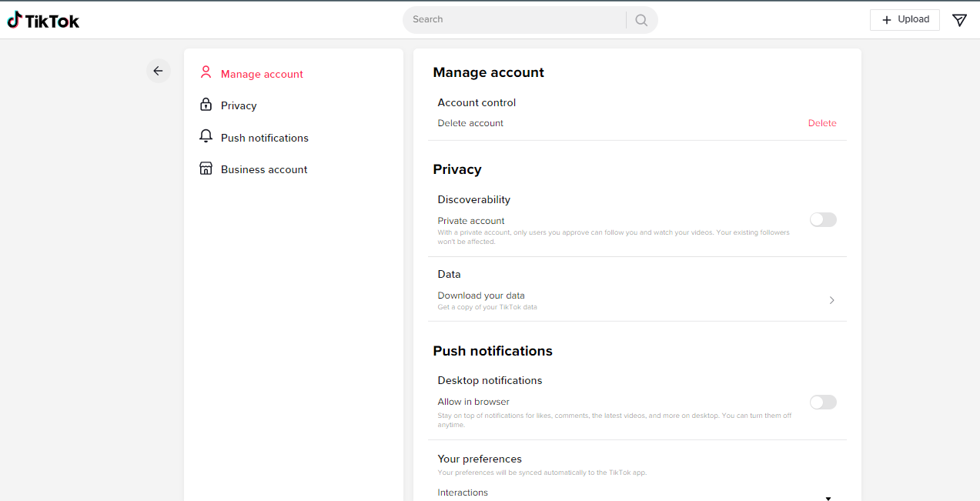Click the Interactions label
The height and width of the screenshot is (501, 980).
[463, 493]
